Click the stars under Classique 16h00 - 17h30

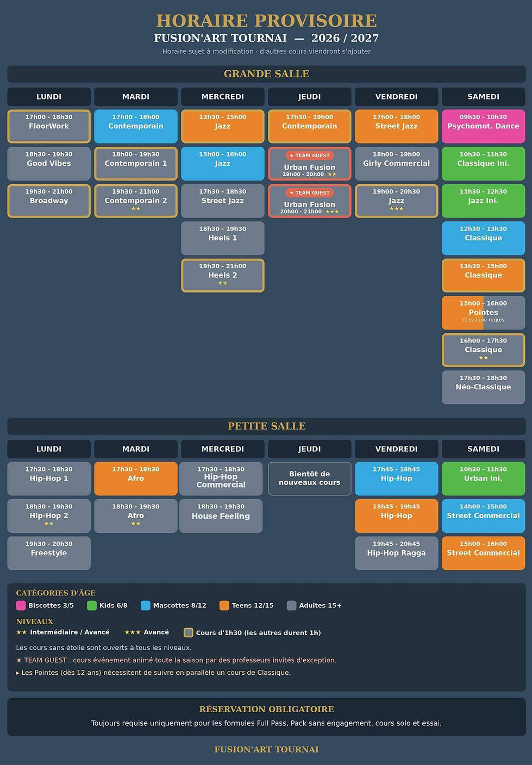(x=484, y=358)
